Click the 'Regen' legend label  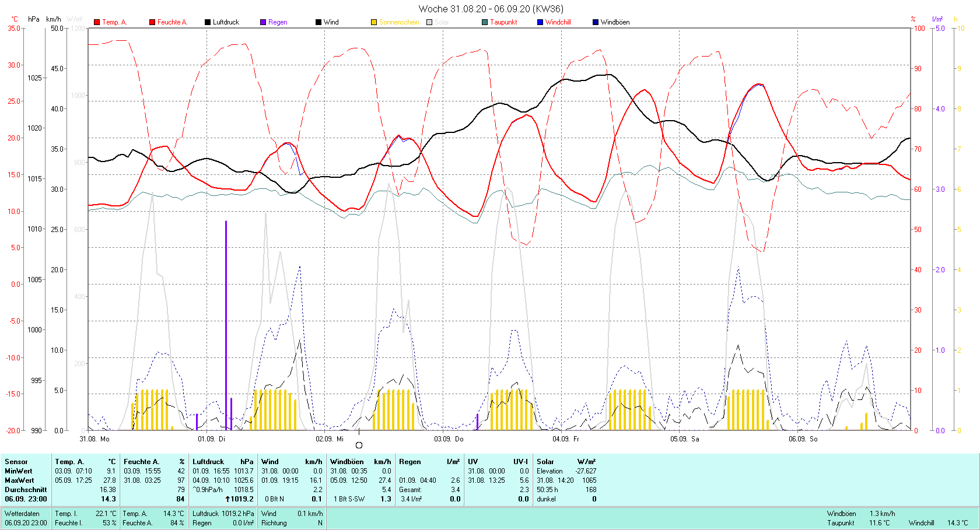(278, 22)
